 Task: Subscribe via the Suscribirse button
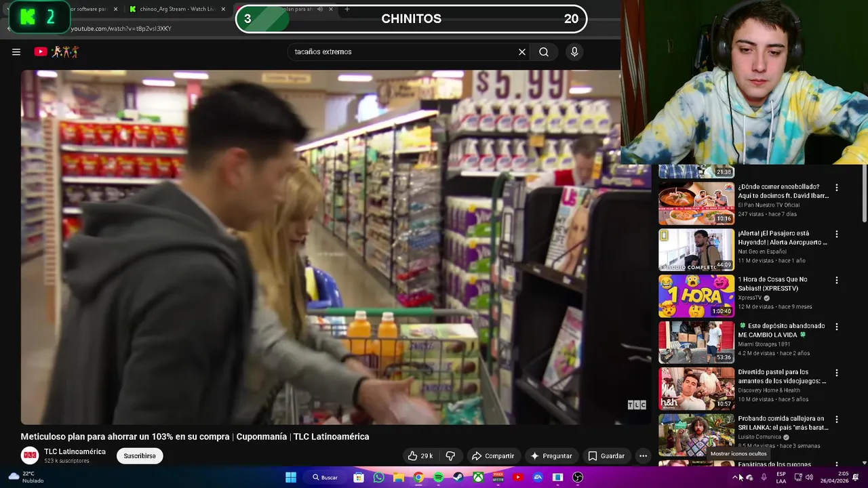tap(140, 456)
